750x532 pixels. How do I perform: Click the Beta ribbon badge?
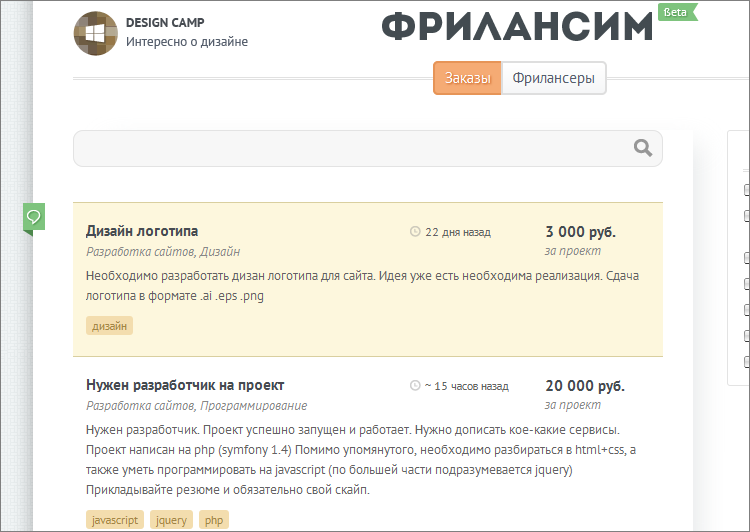678,12
